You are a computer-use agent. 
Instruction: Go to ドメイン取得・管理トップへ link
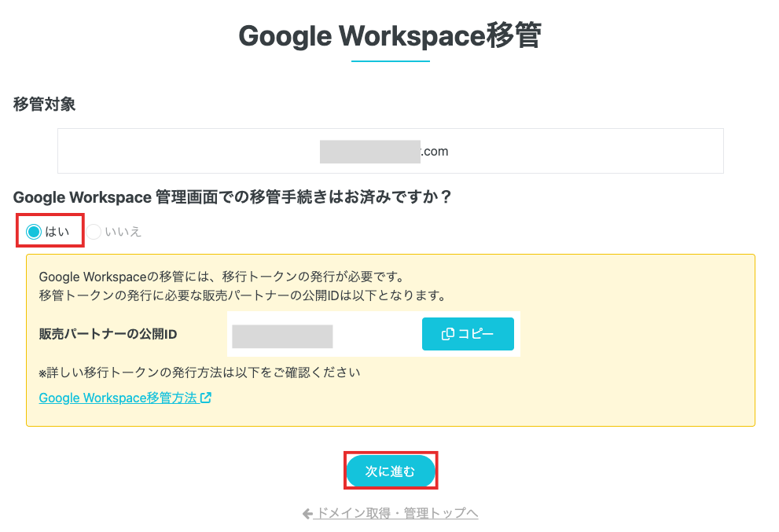pos(396,513)
